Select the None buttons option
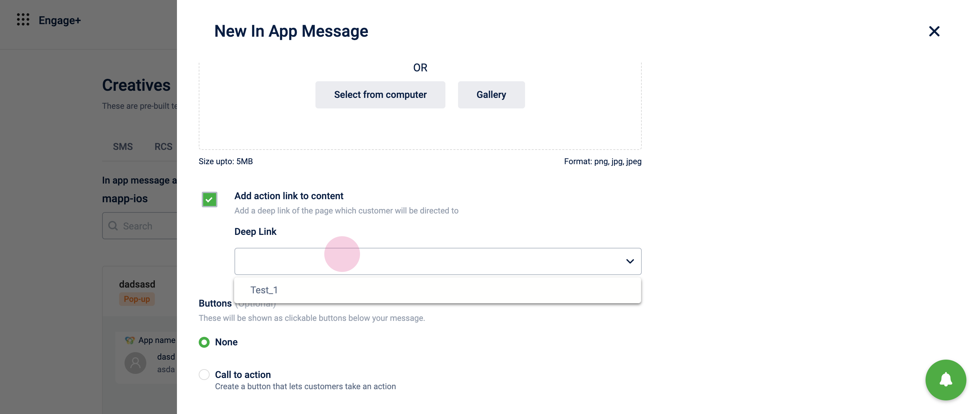The width and height of the screenshot is (980, 414). click(204, 342)
